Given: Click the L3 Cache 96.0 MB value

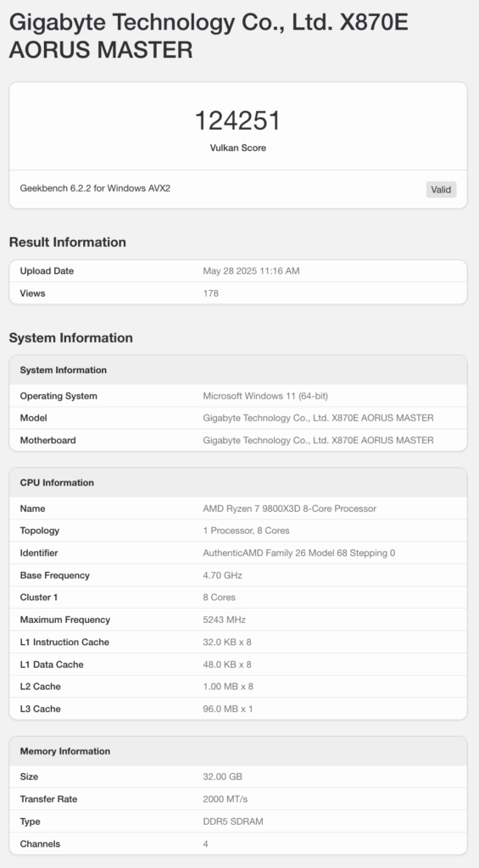Looking at the screenshot, I should [228, 709].
